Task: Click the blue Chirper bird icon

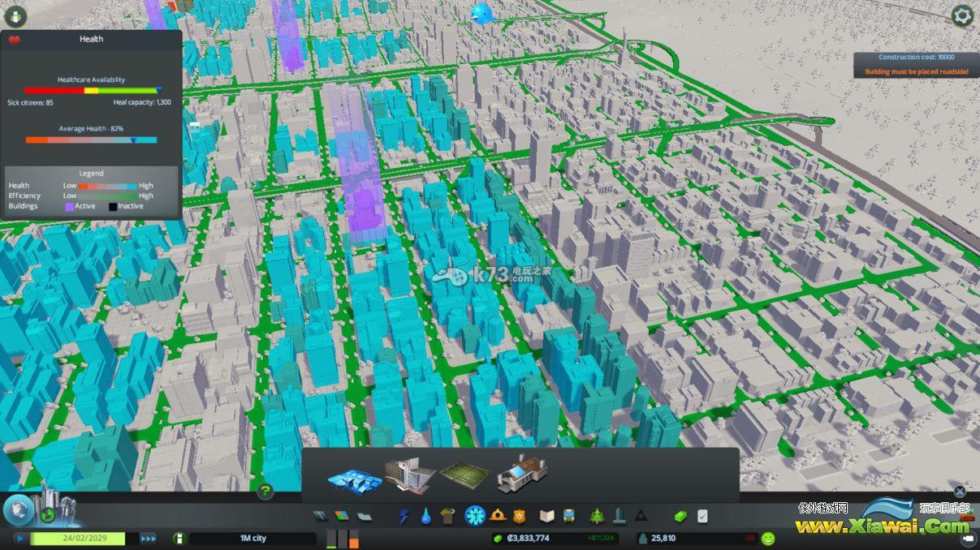Action: click(x=481, y=13)
